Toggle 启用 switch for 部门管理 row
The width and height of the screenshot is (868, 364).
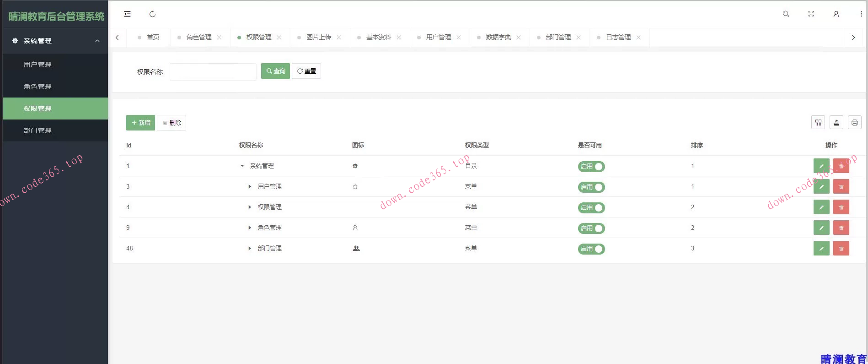(591, 249)
